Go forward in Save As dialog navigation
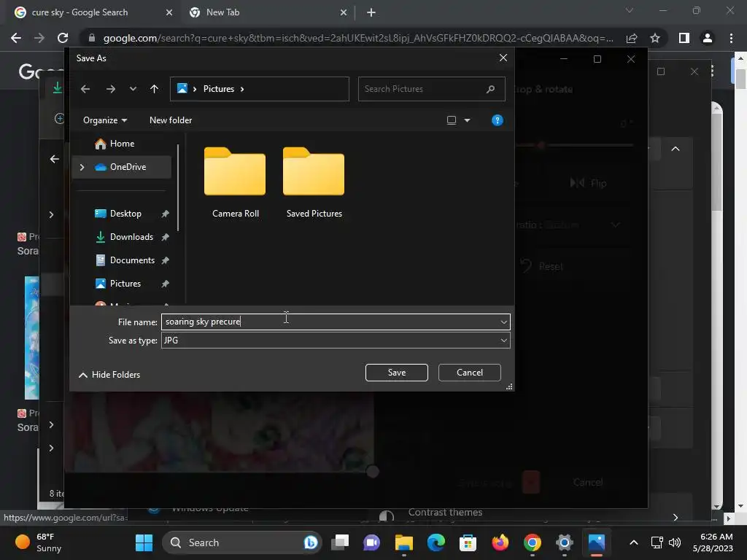The width and height of the screenshot is (747, 560). (111, 89)
